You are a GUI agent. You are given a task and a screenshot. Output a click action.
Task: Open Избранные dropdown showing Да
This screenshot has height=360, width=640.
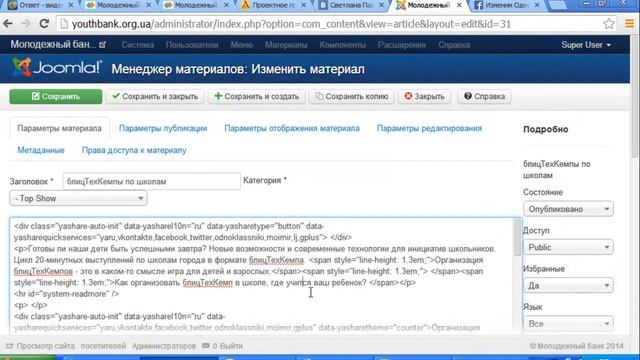pyautogui.click(x=568, y=285)
